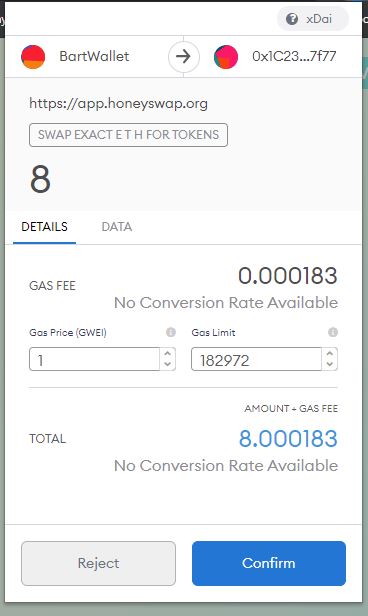
Task: Click the Gas Price (GWEI) input field
Action: pyautogui.click(x=94, y=359)
